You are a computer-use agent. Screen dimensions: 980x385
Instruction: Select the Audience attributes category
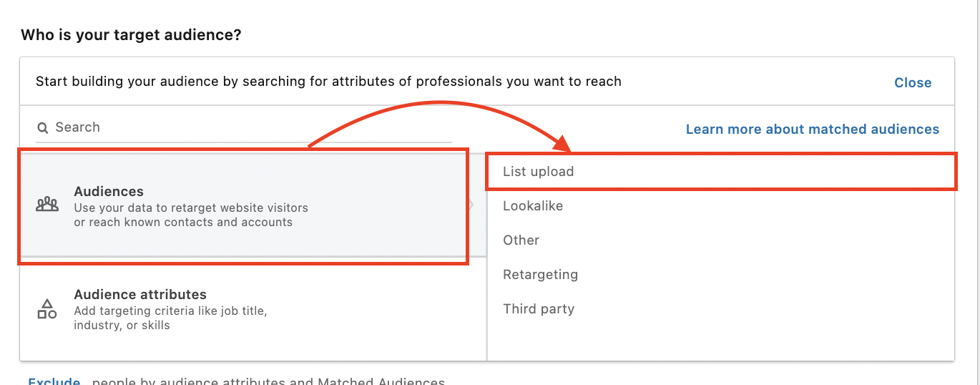coord(253,309)
